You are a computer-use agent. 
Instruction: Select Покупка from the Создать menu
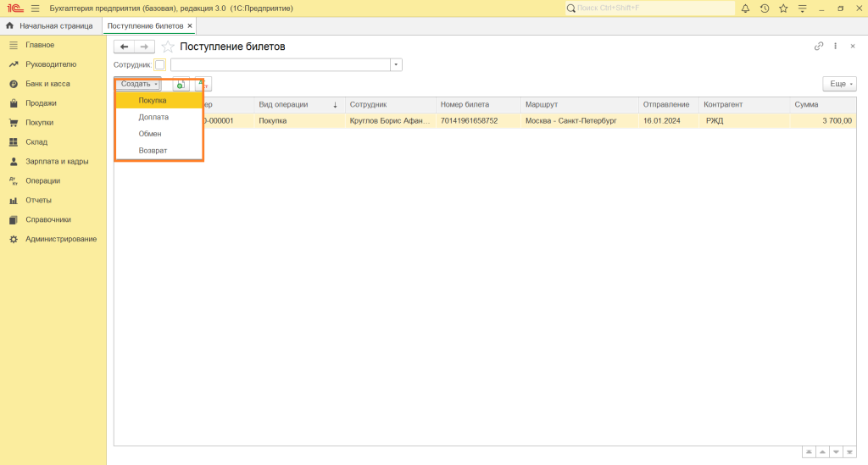[x=153, y=101]
